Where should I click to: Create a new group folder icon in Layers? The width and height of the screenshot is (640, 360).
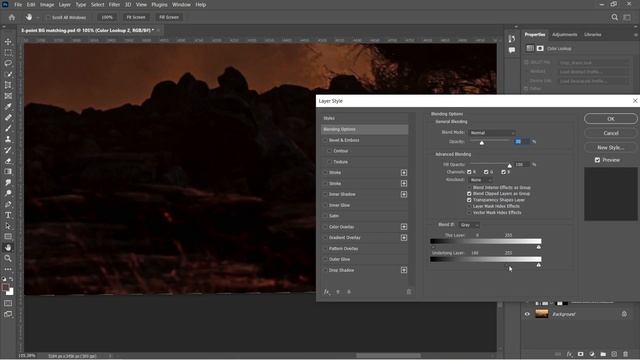click(603, 354)
